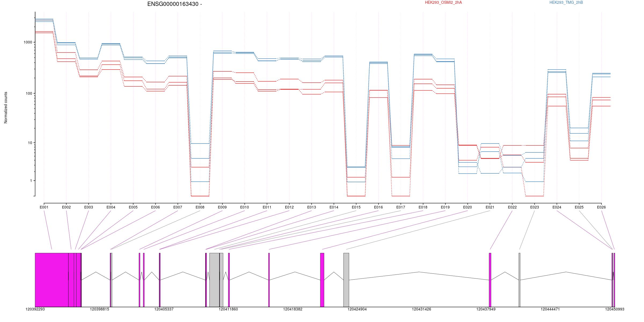
Task: Click the wide magenta exon block left of 120424904
Action: point(322,280)
